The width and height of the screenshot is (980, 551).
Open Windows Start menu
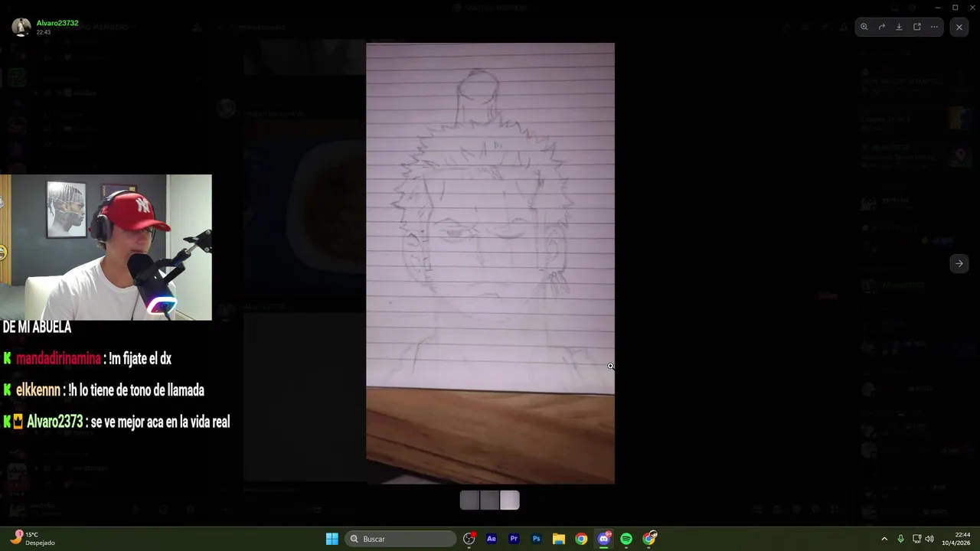pyautogui.click(x=332, y=539)
